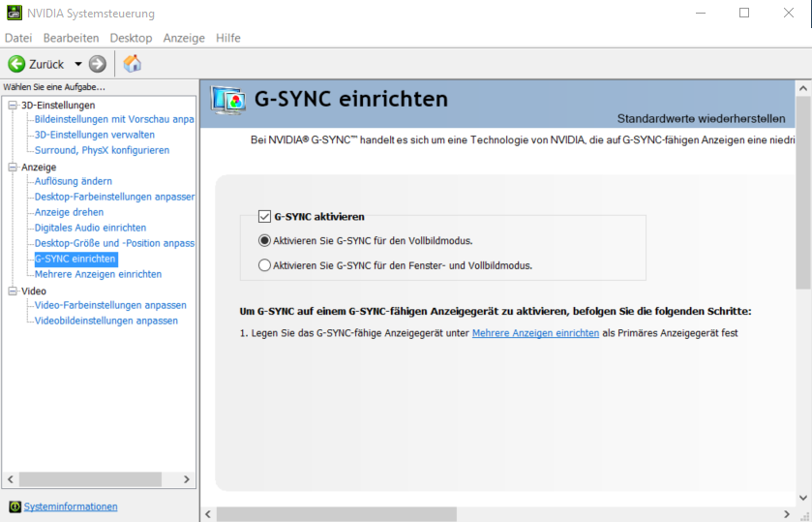Collapse the Anzeige tree node

(x=13, y=167)
